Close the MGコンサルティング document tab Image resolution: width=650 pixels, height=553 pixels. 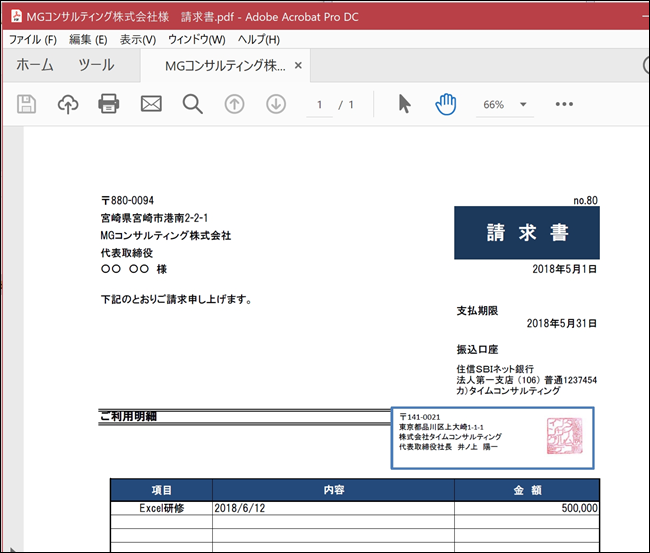click(298, 65)
